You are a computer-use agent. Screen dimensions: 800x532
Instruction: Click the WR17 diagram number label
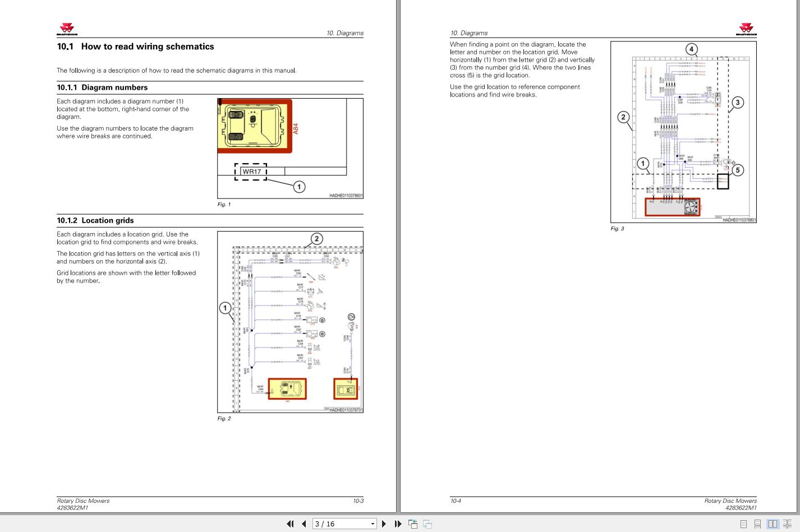coord(251,172)
